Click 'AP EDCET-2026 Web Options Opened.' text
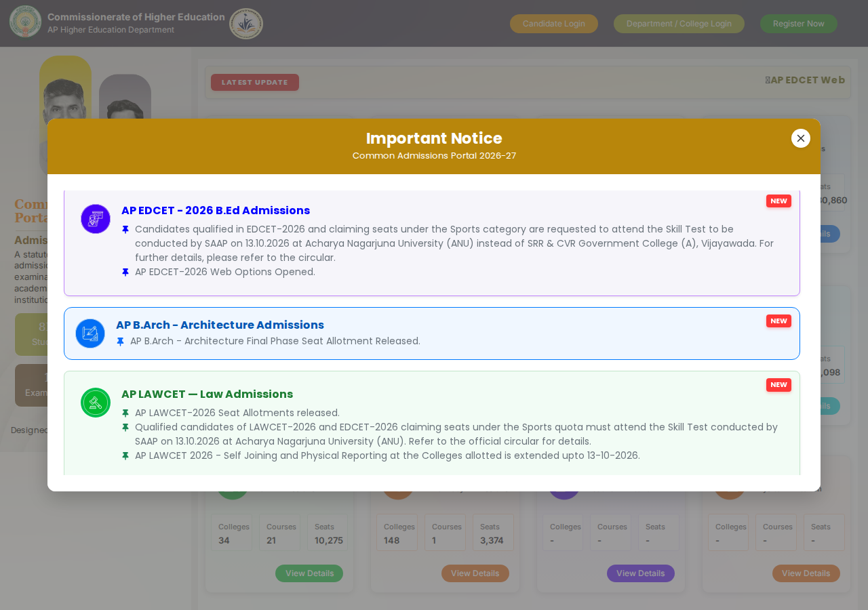Image resolution: width=868 pixels, height=610 pixels. [x=225, y=272]
